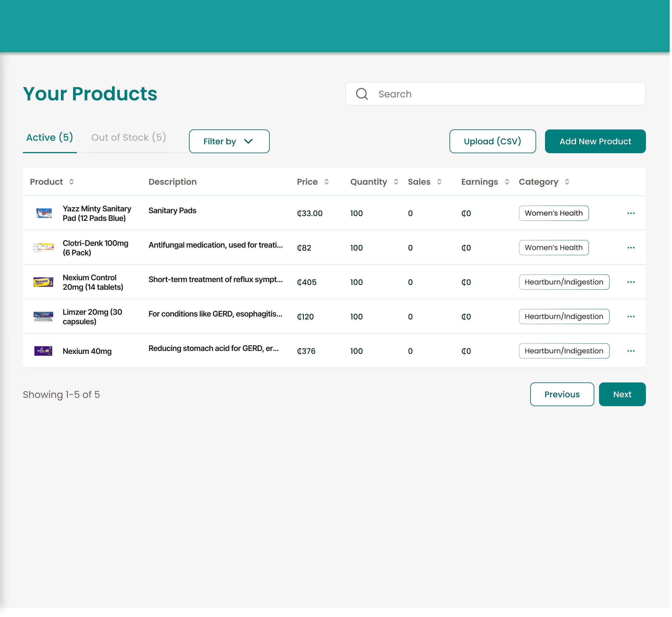The height and width of the screenshot is (617, 672).
Task: Open actions menu for Nexium Control 20mg
Action: click(x=631, y=282)
